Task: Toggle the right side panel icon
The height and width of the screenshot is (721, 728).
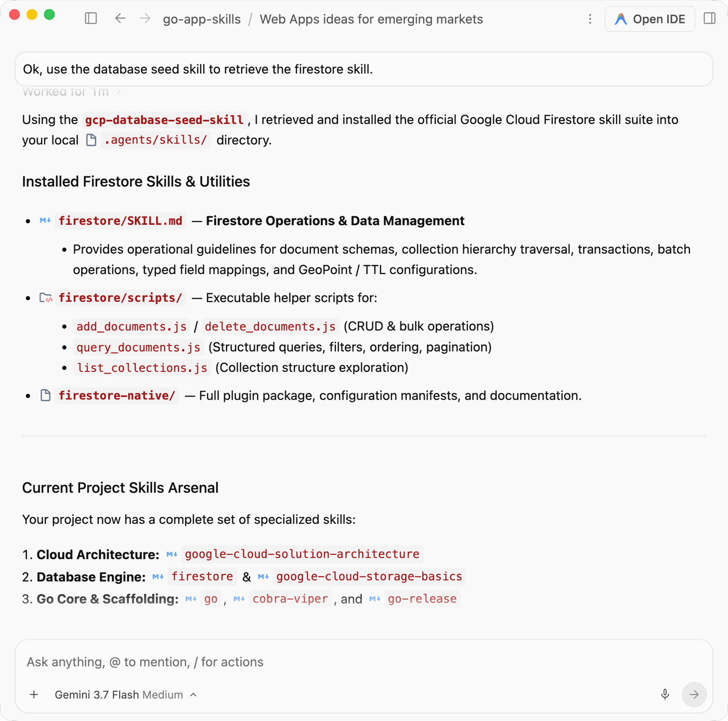Action: 710,19
